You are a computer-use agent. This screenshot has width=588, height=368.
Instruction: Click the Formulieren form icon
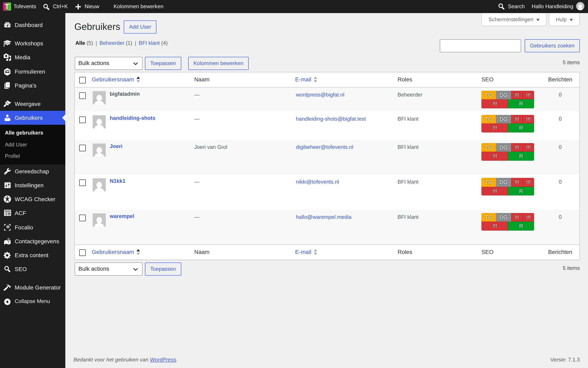click(7, 72)
